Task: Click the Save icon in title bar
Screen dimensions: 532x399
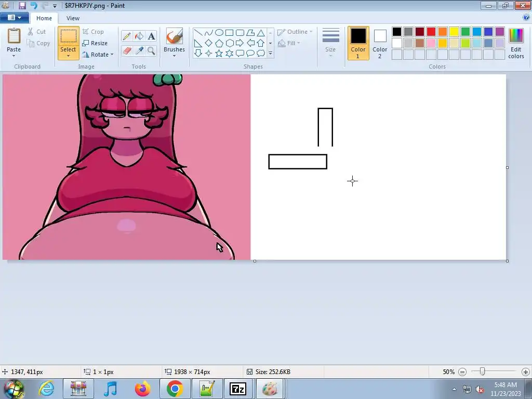Action: coord(22,6)
